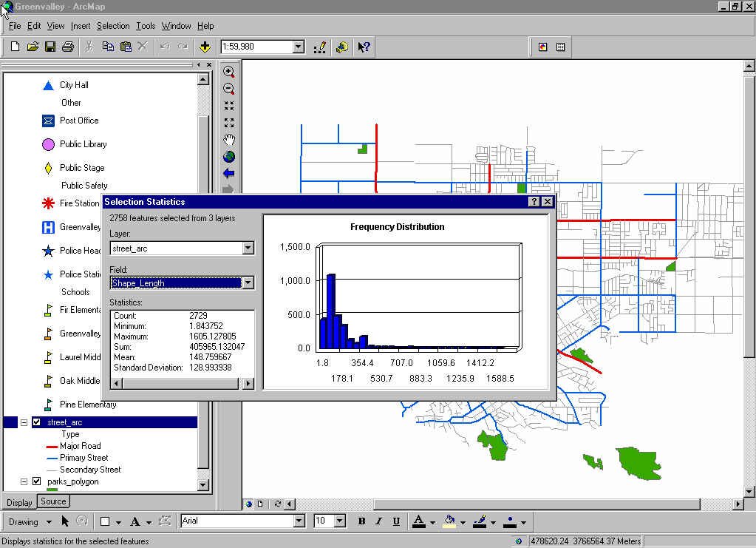Toggle underline text formatting
The height and width of the screenshot is (548, 756).
click(x=396, y=521)
